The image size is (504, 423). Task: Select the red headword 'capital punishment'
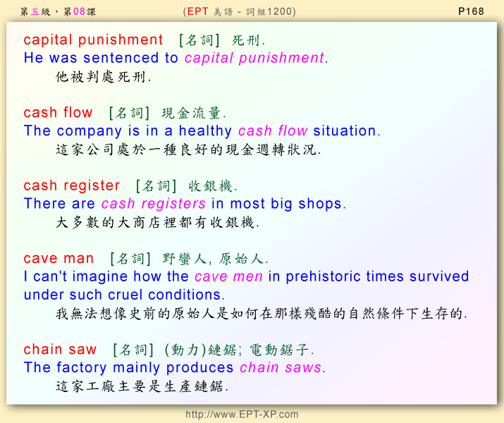[93, 40]
